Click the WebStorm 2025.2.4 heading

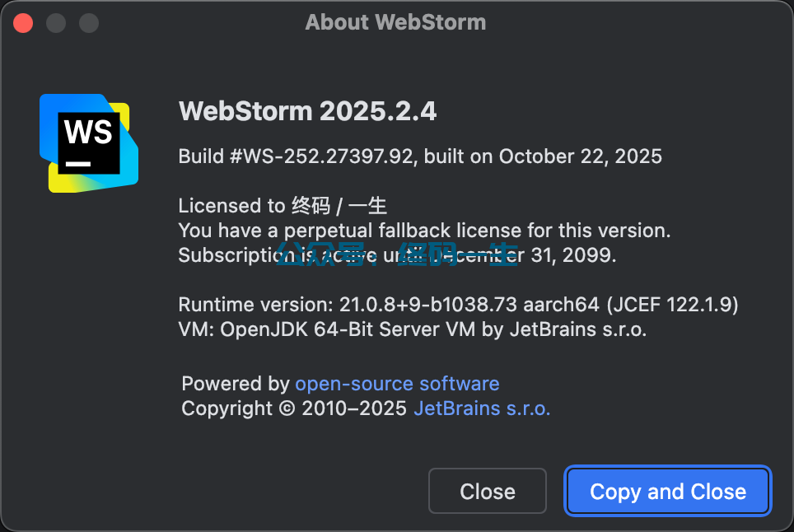(307, 111)
